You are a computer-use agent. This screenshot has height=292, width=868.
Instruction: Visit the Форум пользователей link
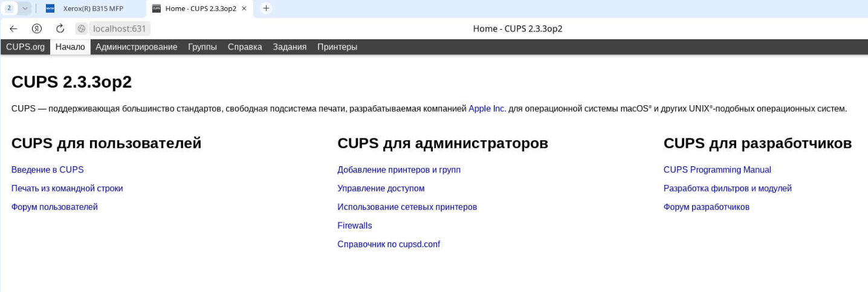(x=54, y=207)
